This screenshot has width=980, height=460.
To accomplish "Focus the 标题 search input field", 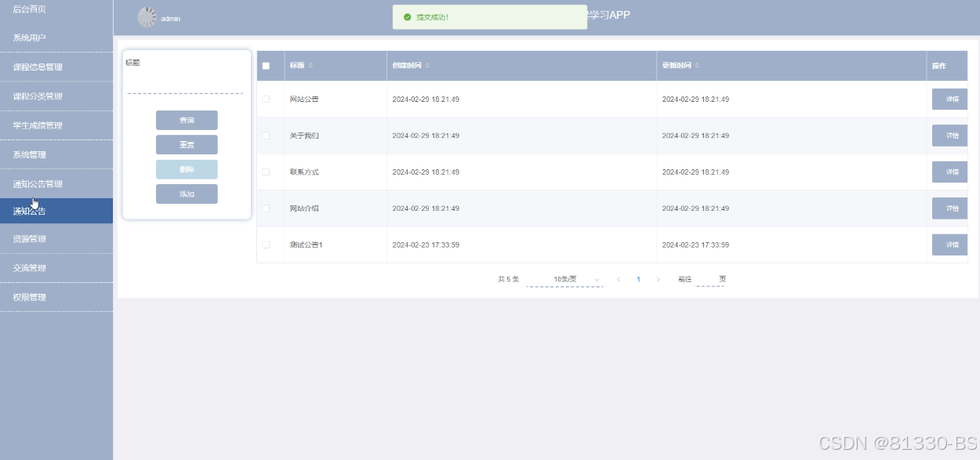I will pyautogui.click(x=186, y=83).
